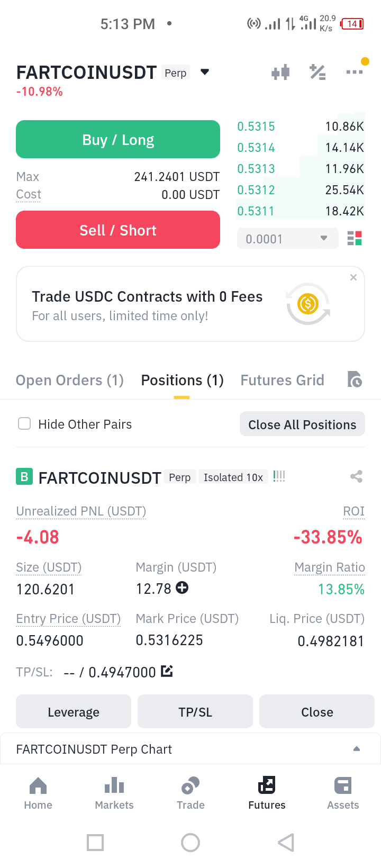Tick the Hide Other Pairs checkbox
The height and width of the screenshot is (868, 381).
coord(24,423)
